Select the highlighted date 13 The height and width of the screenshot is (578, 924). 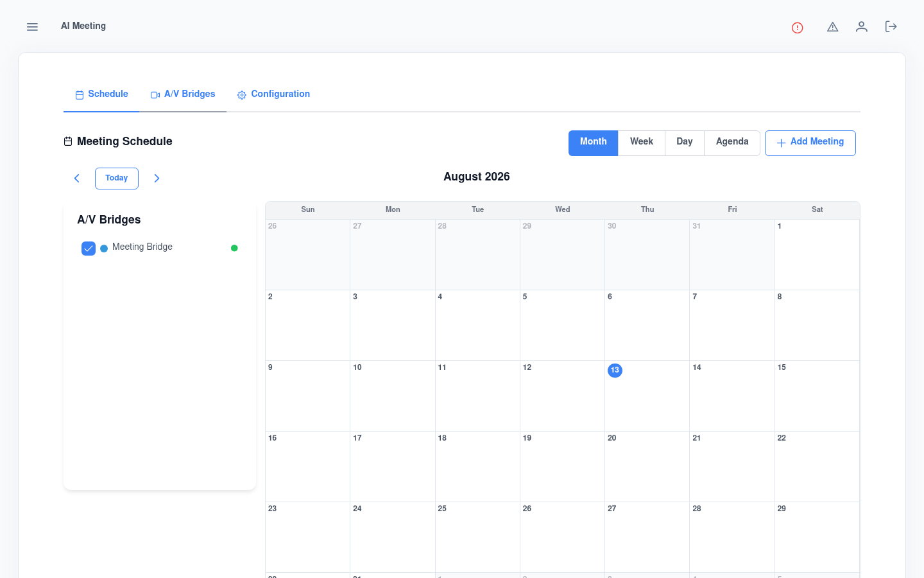(615, 370)
